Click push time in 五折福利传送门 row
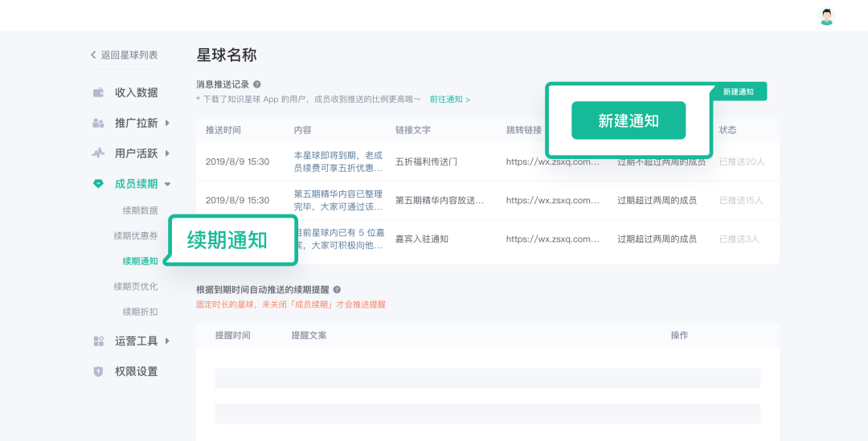Screen dimensions: 868x441 237,161
